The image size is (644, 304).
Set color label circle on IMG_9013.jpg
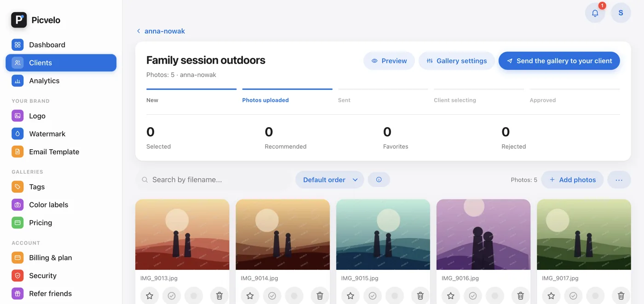(x=194, y=296)
